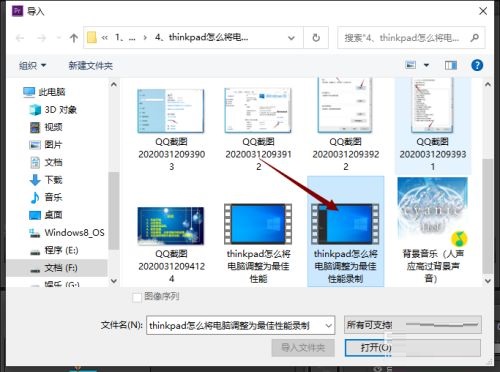Select video thinkpad怎么将电脑调整为最佳性能
The image size is (500, 372).
tap(258, 224)
